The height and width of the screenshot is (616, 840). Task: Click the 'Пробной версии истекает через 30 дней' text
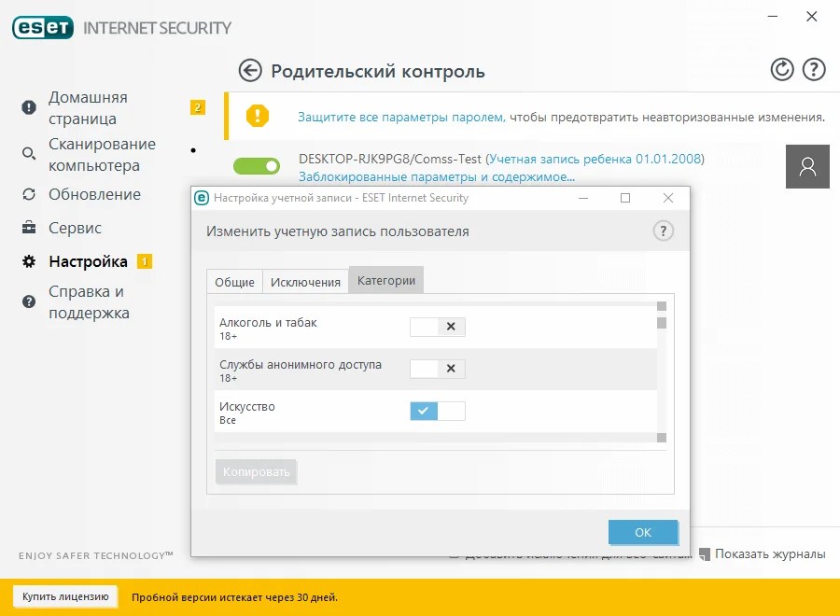[x=234, y=597]
